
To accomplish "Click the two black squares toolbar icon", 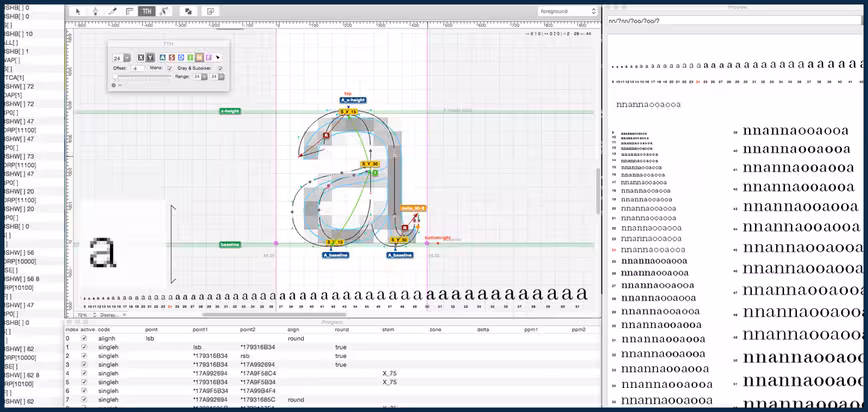I will 188,11.
